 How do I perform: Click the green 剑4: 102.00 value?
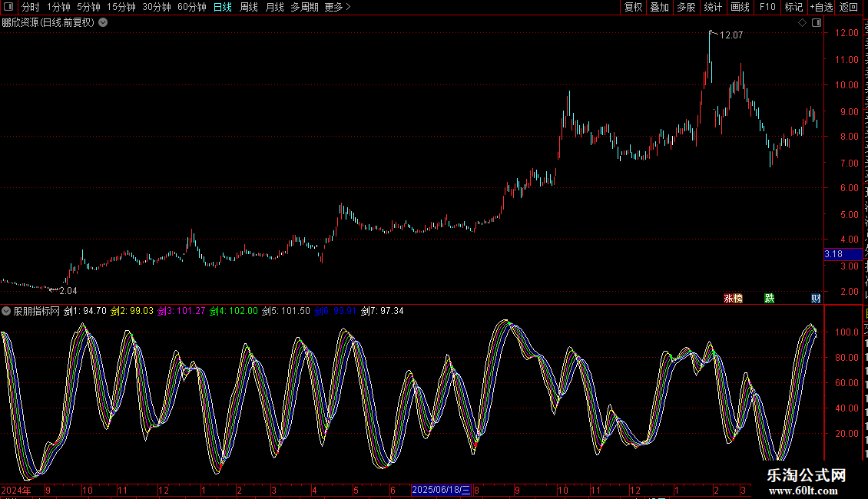pyautogui.click(x=234, y=311)
